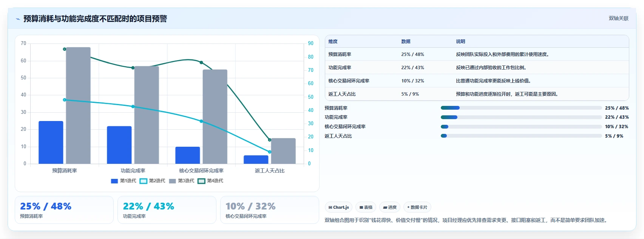Click the 25% / 48% value in the table
The image size is (644, 239).
(412, 54)
